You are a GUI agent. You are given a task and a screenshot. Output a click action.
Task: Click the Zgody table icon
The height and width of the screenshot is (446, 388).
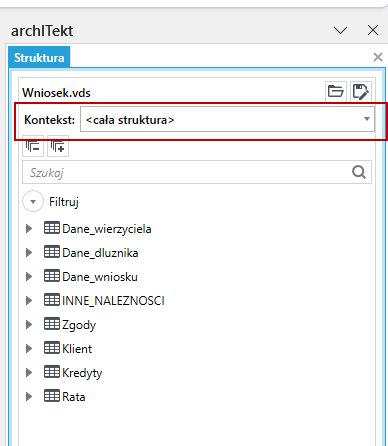point(52,324)
